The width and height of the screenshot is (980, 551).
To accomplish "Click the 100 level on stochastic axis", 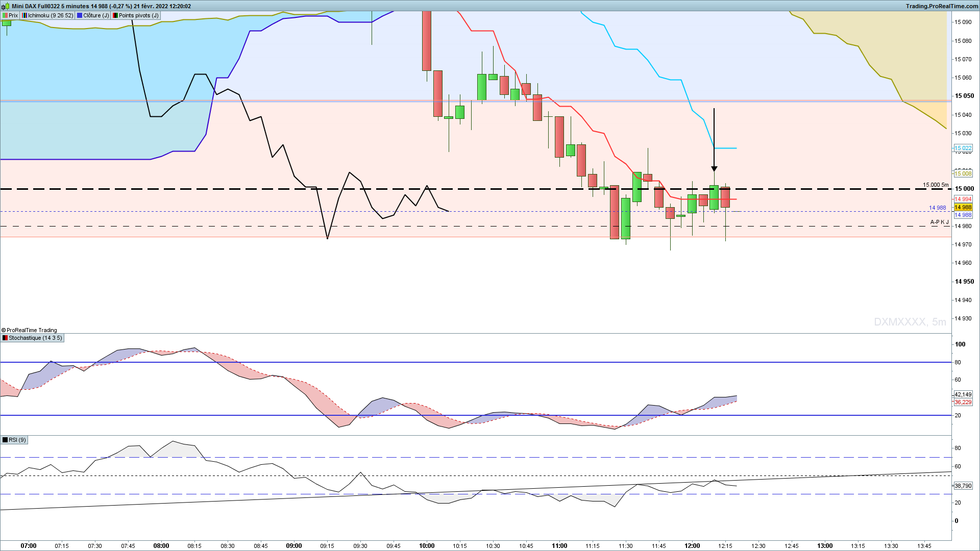I will tap(960, 344).
